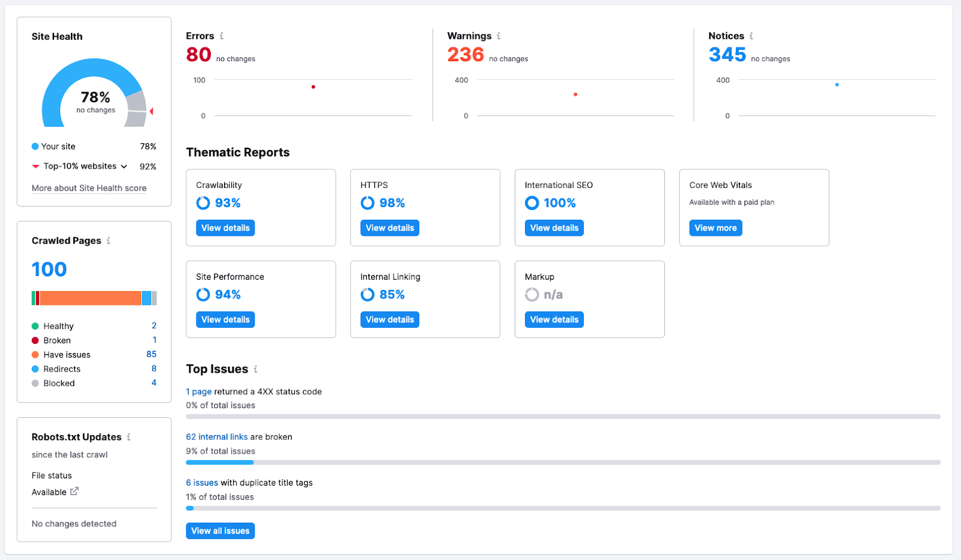Click the red errors data point on chart

coord(314,87)
